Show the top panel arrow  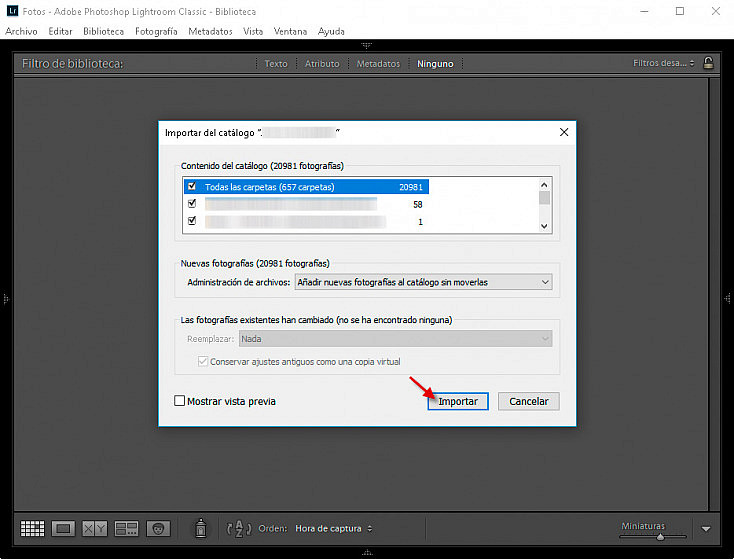367,45
